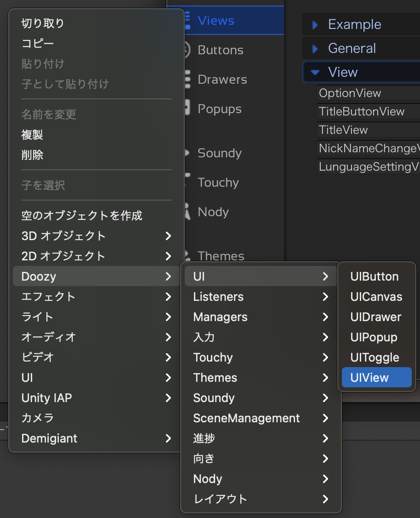Open Soundy submenu in Doozy menu

coord(261,398)
